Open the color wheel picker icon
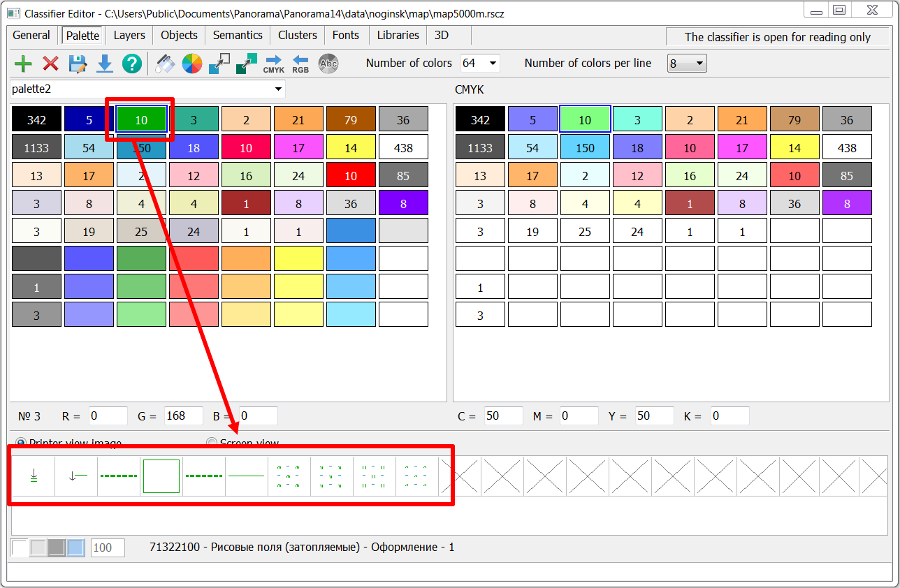This screenshot has height=588, width=900. click(192, 64)
